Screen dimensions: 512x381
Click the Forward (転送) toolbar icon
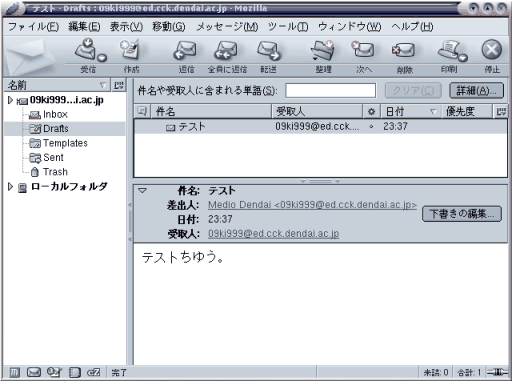(268, 50)
